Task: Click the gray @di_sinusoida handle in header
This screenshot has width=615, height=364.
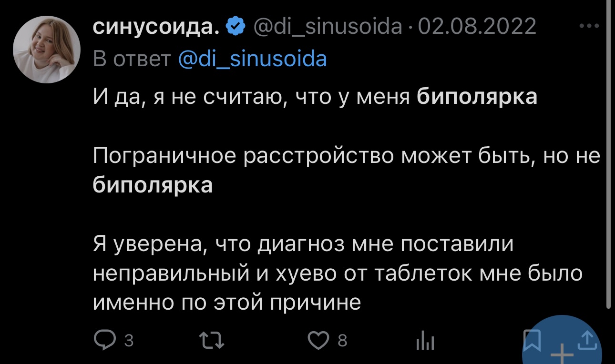Action: [327, 27]
